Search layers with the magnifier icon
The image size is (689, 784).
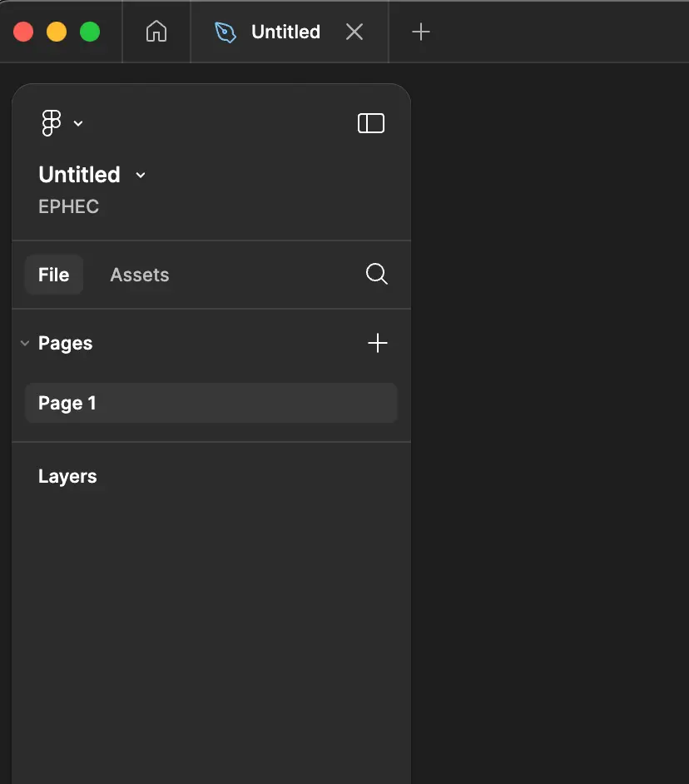pyautogui.click(x=377, y=275)
